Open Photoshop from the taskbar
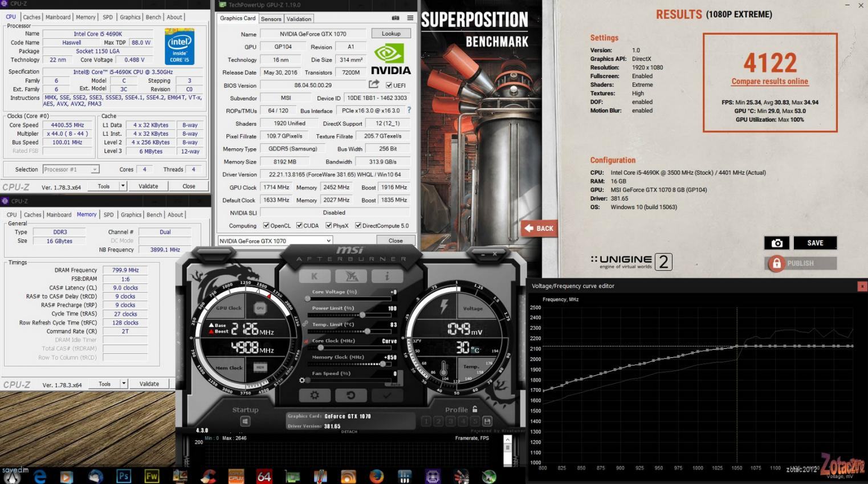The image size is (868, 484). pyautogui.click(x=124, y=476)
